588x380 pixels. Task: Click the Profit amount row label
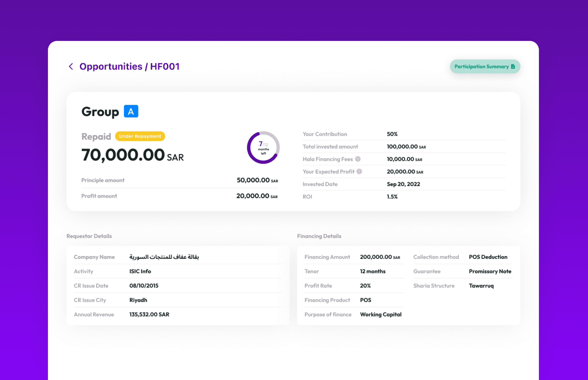pyautogui.click(x=99, y=196)
